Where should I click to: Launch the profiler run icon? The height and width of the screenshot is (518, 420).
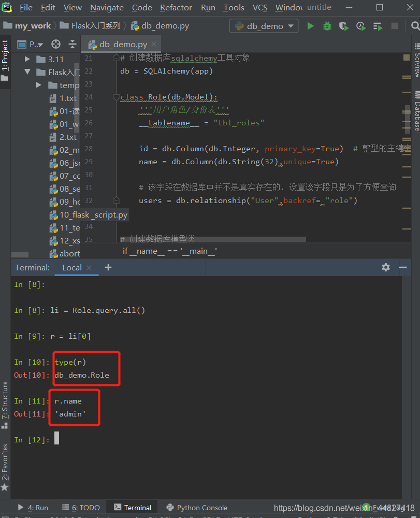tap(361, 26)
